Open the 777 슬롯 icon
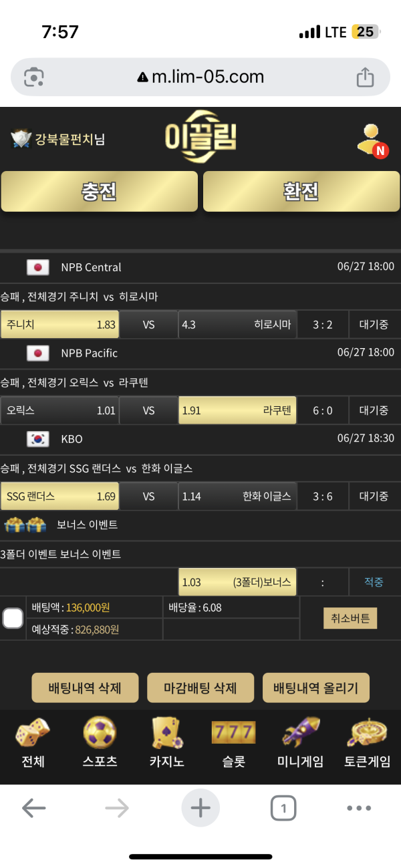Image resolution: width=401 pixels, height=868 pixels. [x=233, y=734]
